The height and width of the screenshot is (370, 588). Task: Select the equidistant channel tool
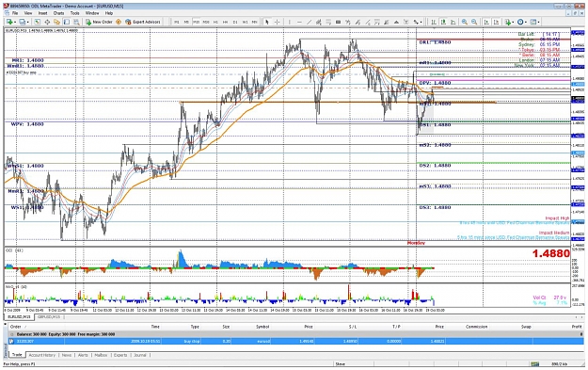tap(319, 22)
